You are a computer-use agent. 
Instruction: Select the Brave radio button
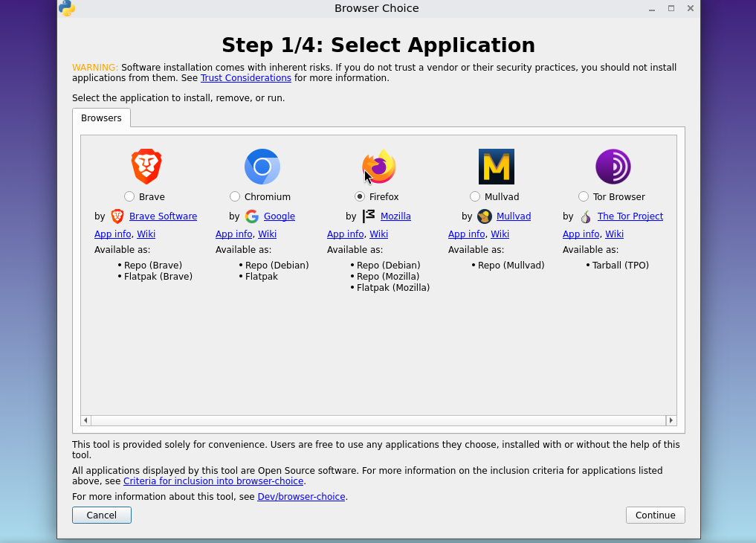pos(129,196)
